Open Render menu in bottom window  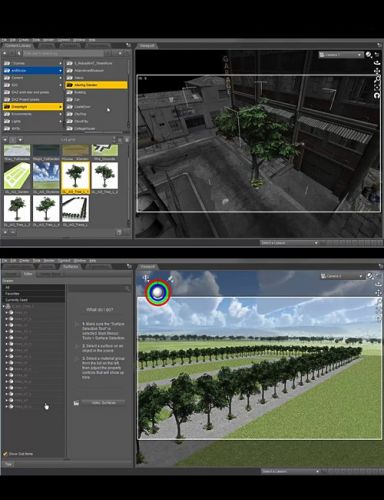(x=49, y=260)
